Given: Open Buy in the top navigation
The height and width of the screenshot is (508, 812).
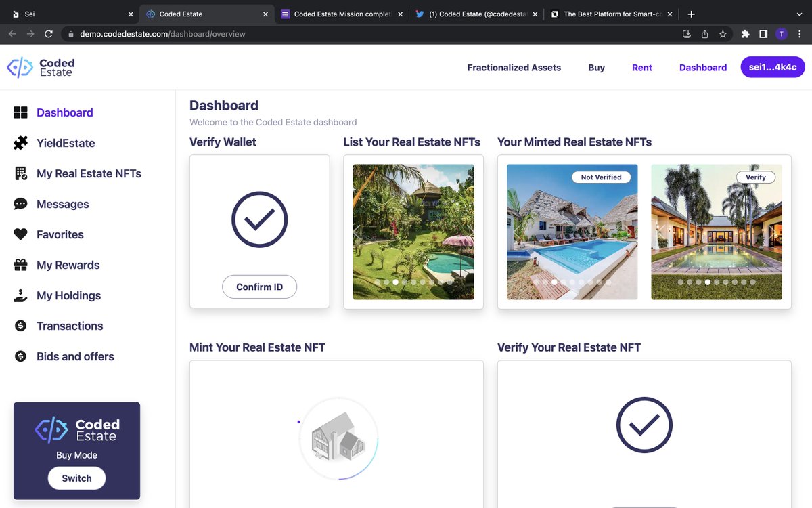Looking at the screenshot, I should [597, 67].
